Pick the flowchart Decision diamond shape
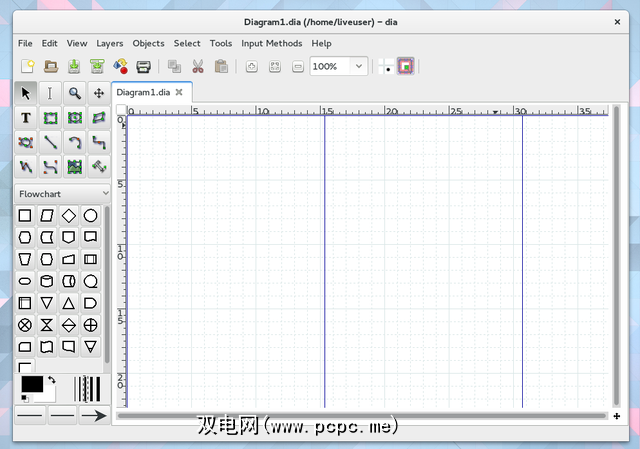Screen dimensions: 640x449 [x=69, y=216]
